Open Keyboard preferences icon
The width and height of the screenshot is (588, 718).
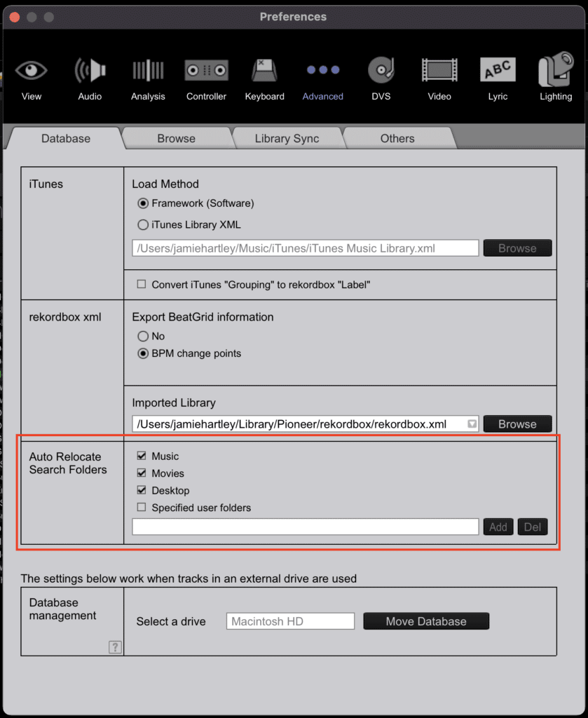tap(264, 71)
